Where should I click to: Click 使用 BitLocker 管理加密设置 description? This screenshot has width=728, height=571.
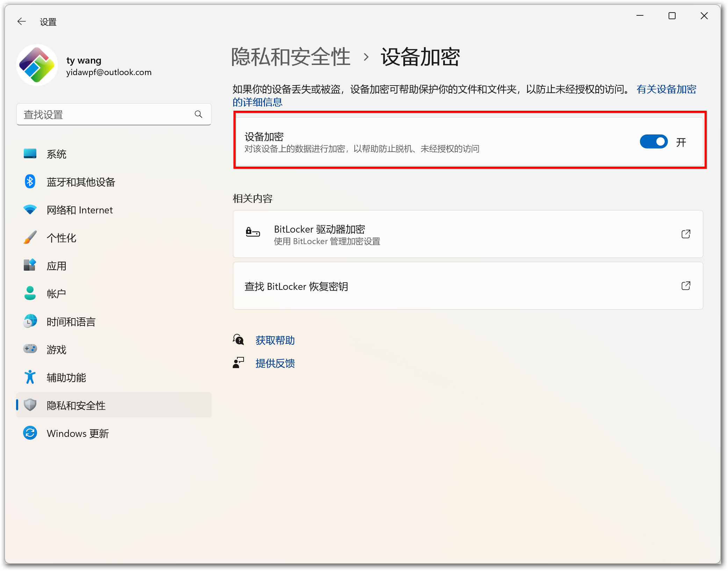[x=327, y=241]
